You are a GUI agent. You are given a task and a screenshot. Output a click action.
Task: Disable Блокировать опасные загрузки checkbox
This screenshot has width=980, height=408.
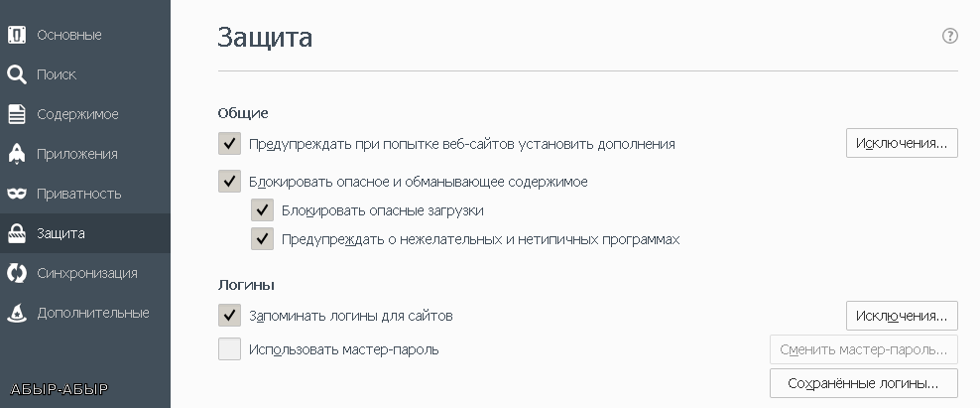click(263, 210)
